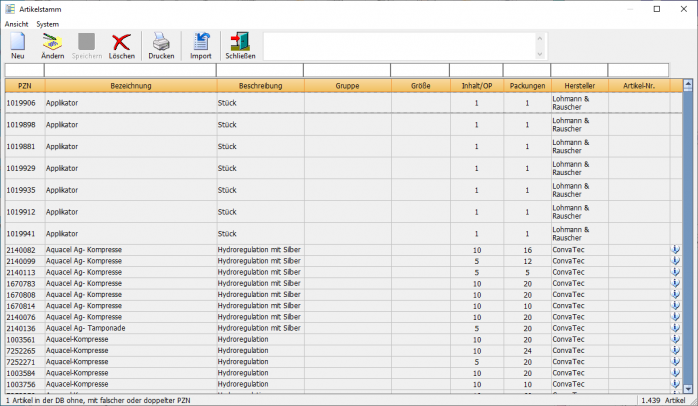Viewport: 698px width, 406px height.
Task: Sort by Bezeichnung column header
Action: [x=131, y=86]
